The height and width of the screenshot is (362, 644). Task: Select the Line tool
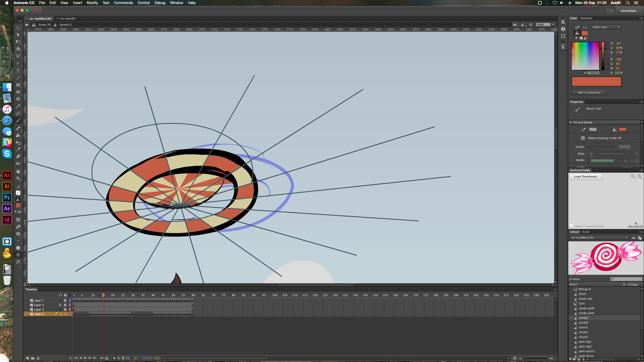point(18,78)
